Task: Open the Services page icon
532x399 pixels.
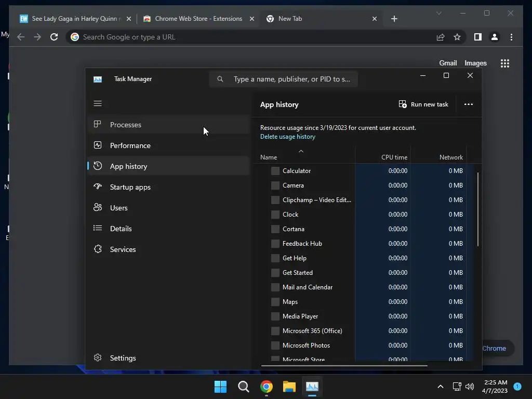Action: 98,249
